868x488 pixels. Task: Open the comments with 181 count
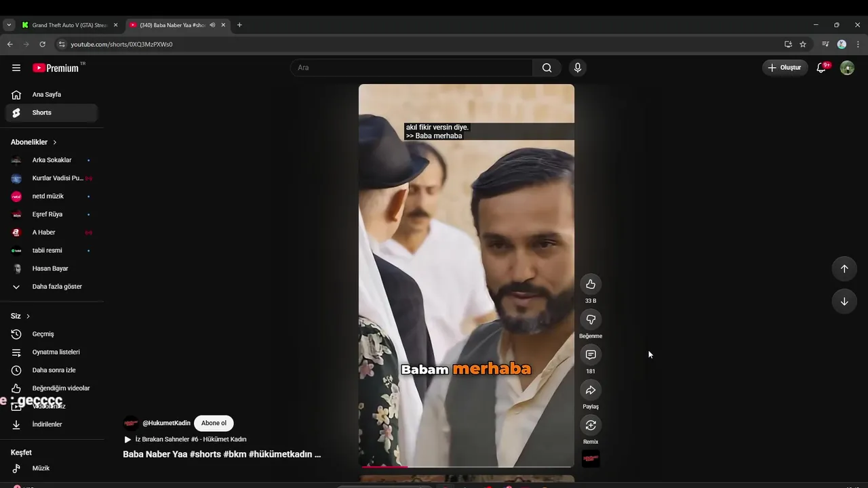click(x=591, y=354)
